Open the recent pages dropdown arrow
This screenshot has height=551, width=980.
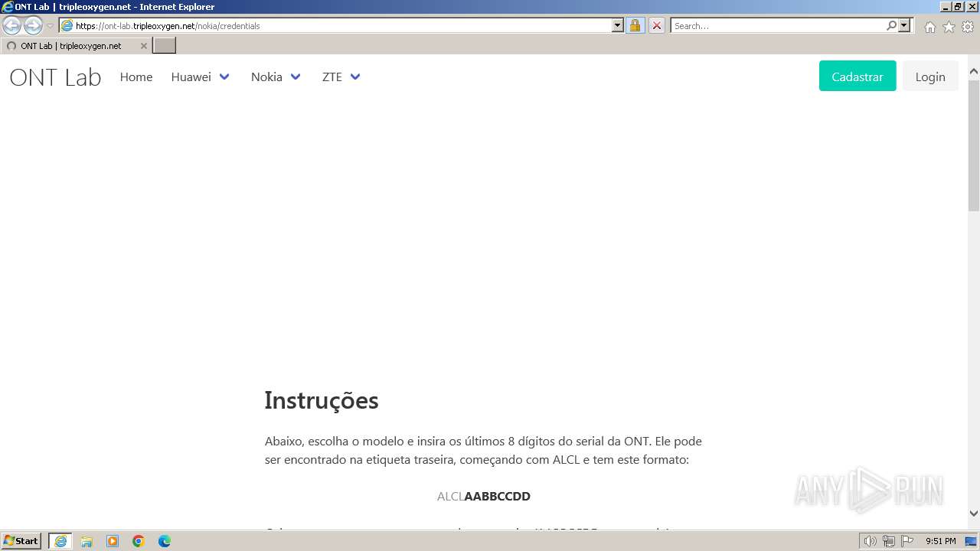[51, 26]
